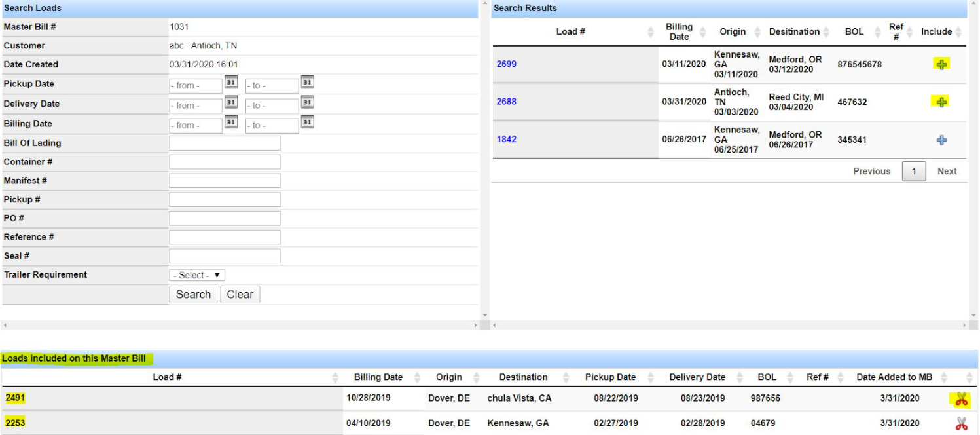The height and width of the screenshot is (435, 980).
Task: Sort search results by Billing Date arrows
Action: (x=702, y=32)
